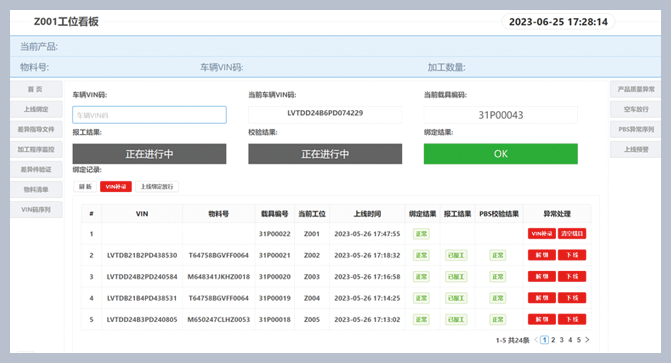Image resolution: width=671 pixels, height=363 pixels.
Task: Click 解绑 for carrier 31P00021 row
Action: coord(542,255)
